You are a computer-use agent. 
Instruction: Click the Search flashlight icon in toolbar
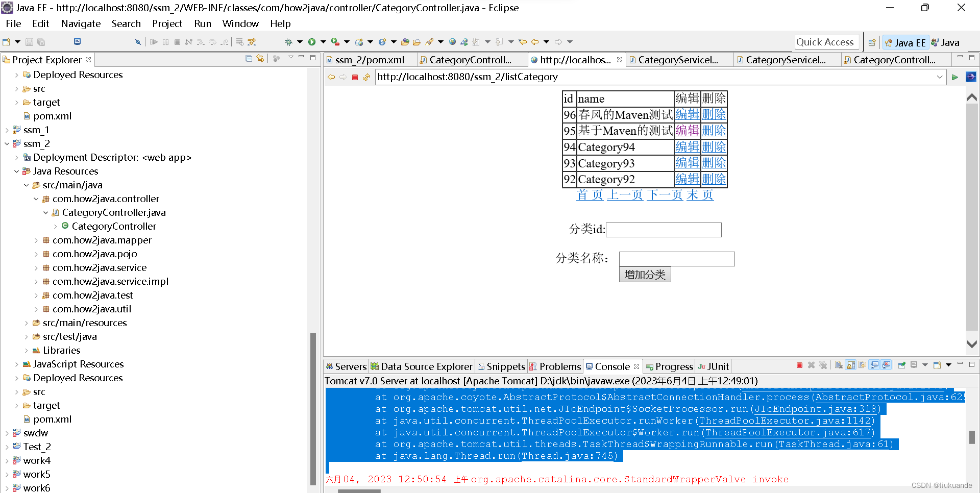point(430,42)
